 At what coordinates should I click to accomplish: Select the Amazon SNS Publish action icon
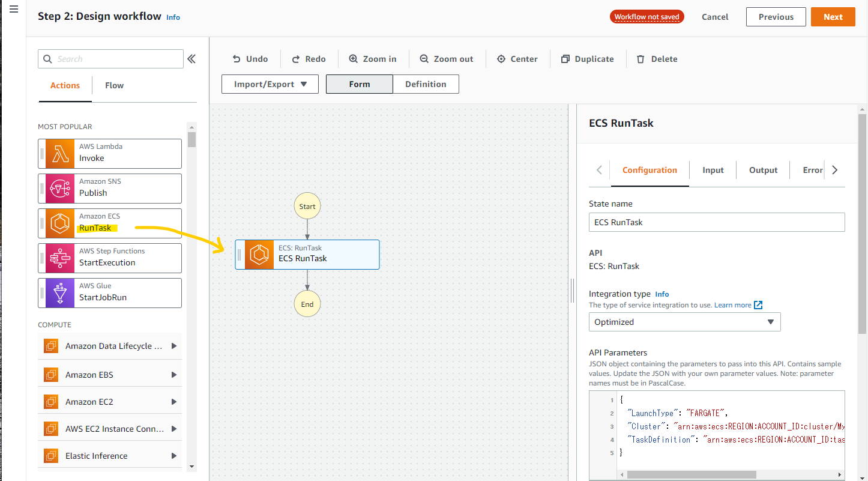60,188
